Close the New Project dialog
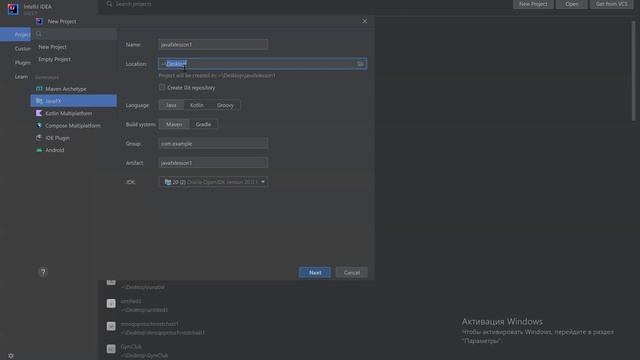640x360 pixels. click(x=364, y=21)
